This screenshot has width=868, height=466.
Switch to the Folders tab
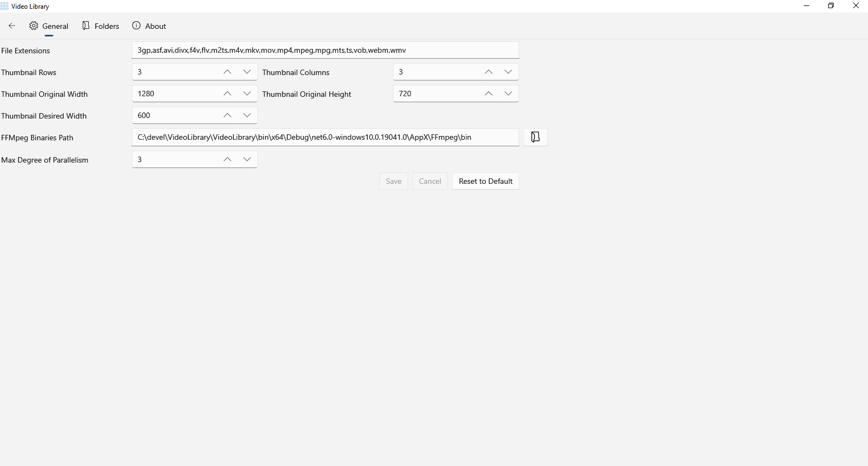point(101,26)
